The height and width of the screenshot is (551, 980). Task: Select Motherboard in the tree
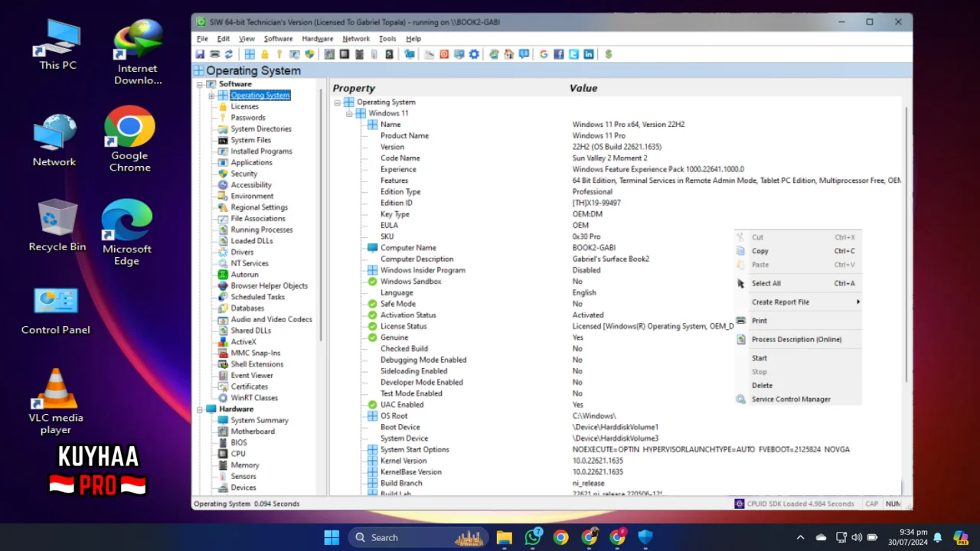pyautogui.click(x=253, y=432)
